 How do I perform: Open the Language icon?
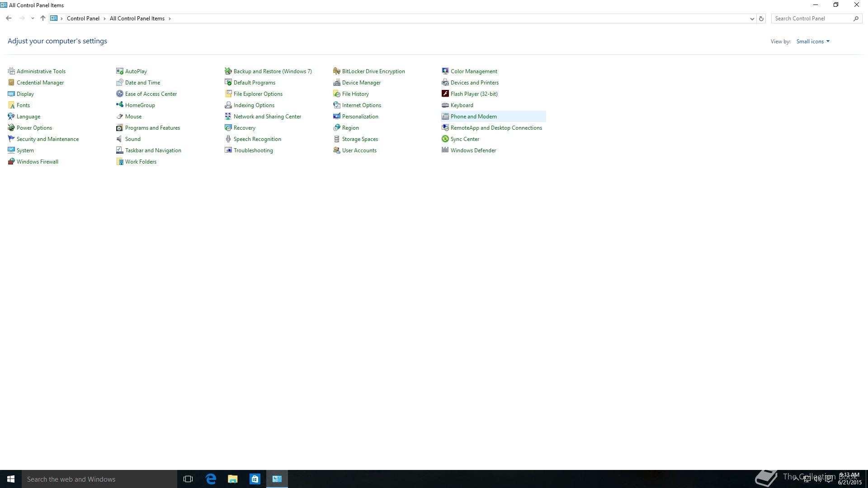pyautogui.click(x=11, y=116)
